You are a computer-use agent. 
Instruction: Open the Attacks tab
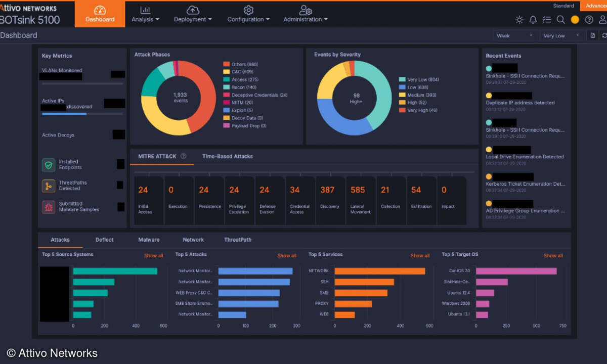(60, 240)
